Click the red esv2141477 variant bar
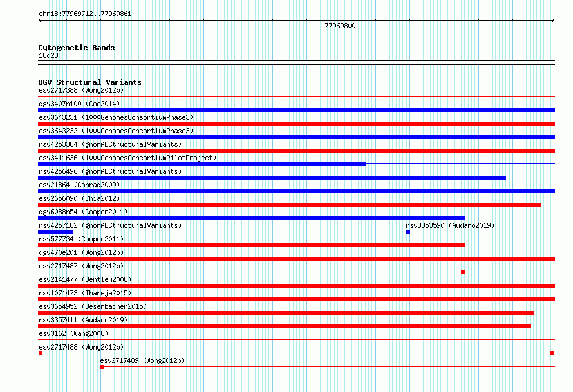 tap(296, 286)
